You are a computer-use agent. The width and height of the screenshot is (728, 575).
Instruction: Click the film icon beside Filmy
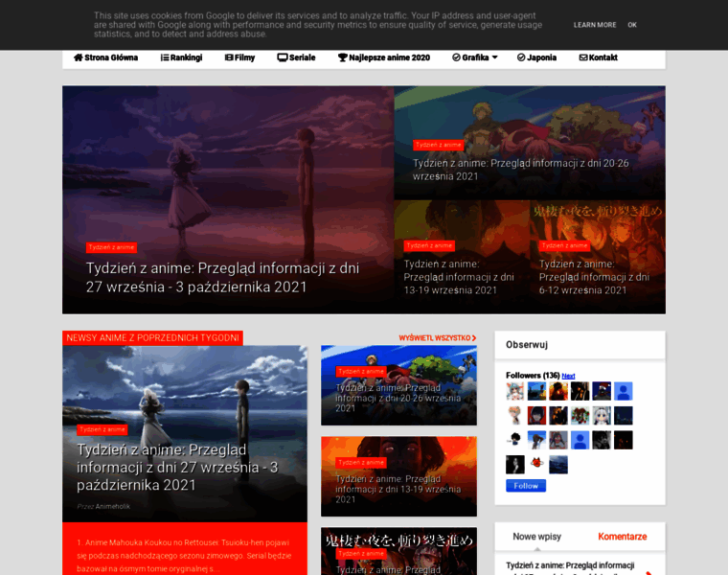pos(229,57)
